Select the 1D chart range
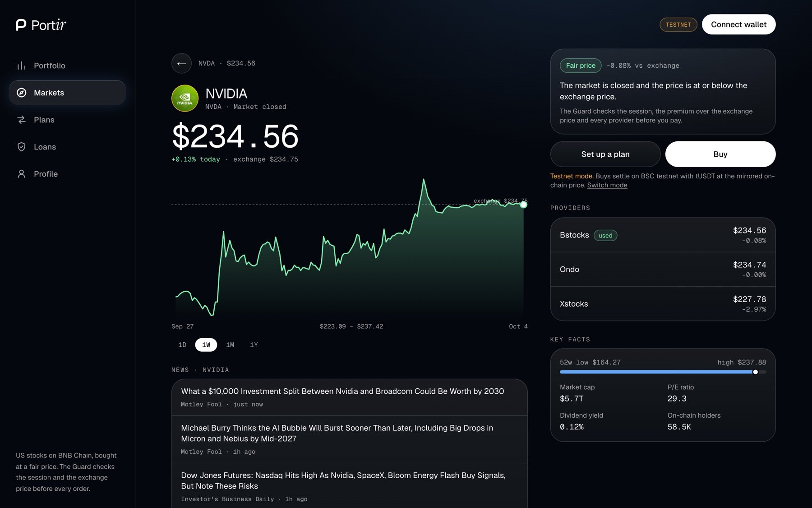The image size is (812, 508). (x=182, y=345)
